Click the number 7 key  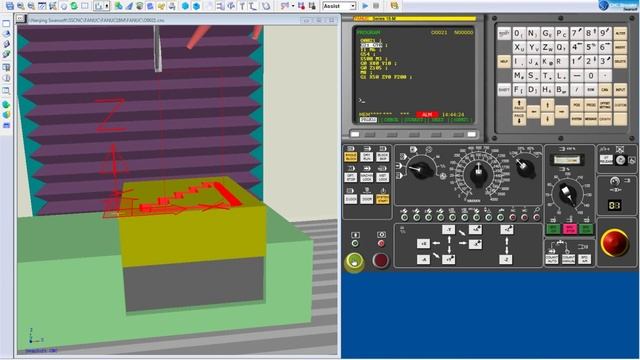[x=576, y=33]
